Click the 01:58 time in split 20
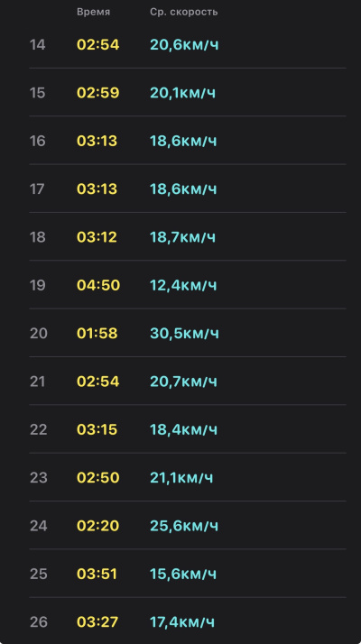361x644 pixels. (97, 333)
